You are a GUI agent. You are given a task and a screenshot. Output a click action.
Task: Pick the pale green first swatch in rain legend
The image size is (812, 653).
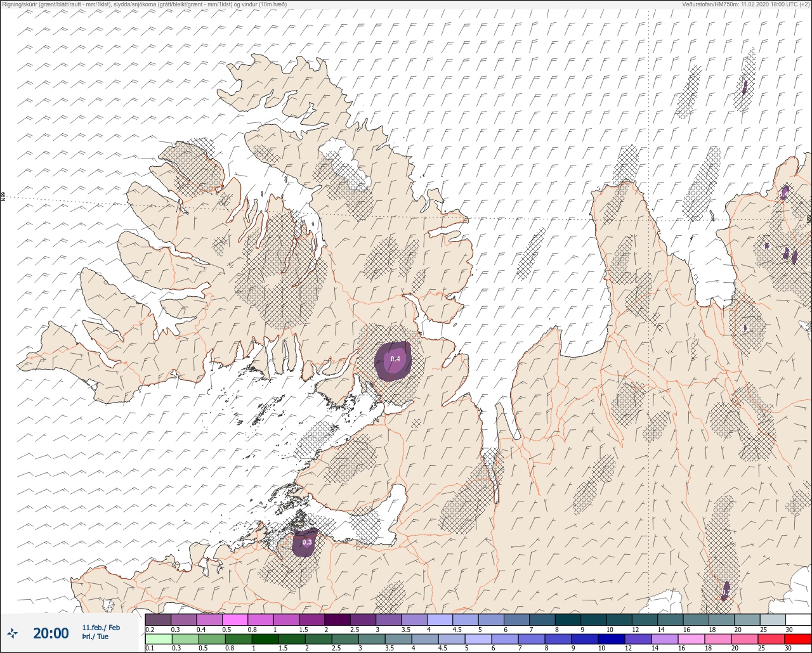click(159, 639)
